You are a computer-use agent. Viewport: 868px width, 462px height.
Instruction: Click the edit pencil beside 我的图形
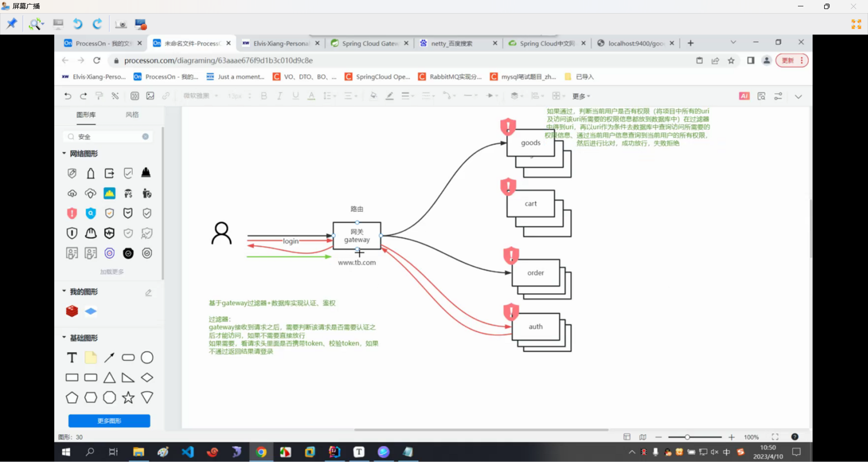coord(148,293)
